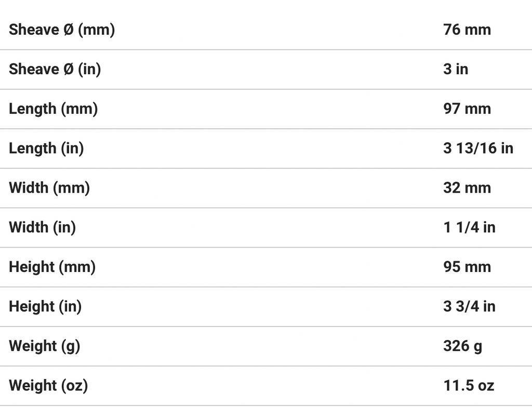
Task: Select the 1 1/4 in value
Action: coord(469,227)
